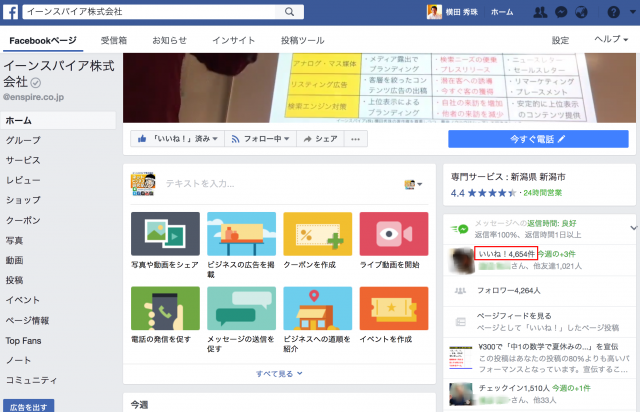Click the ホーム link in top bar
Image resolution: width=640 pixels, height=412 pixels.
502,12
